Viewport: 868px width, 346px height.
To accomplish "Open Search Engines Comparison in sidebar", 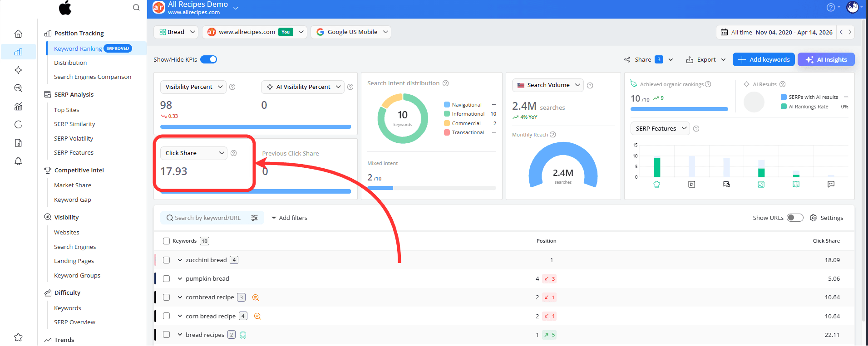I will point(93,77).
